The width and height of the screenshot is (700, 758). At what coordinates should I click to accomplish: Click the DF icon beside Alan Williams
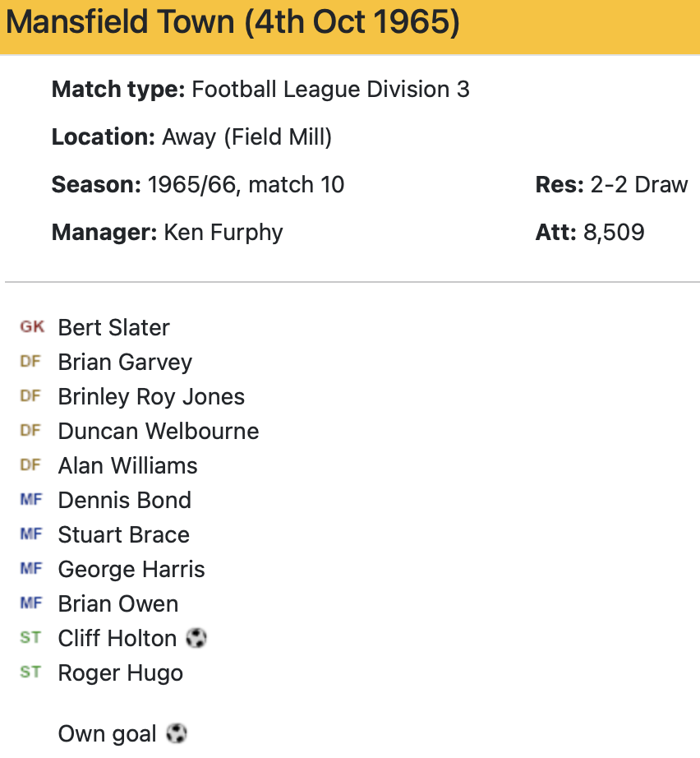point(30,465)
